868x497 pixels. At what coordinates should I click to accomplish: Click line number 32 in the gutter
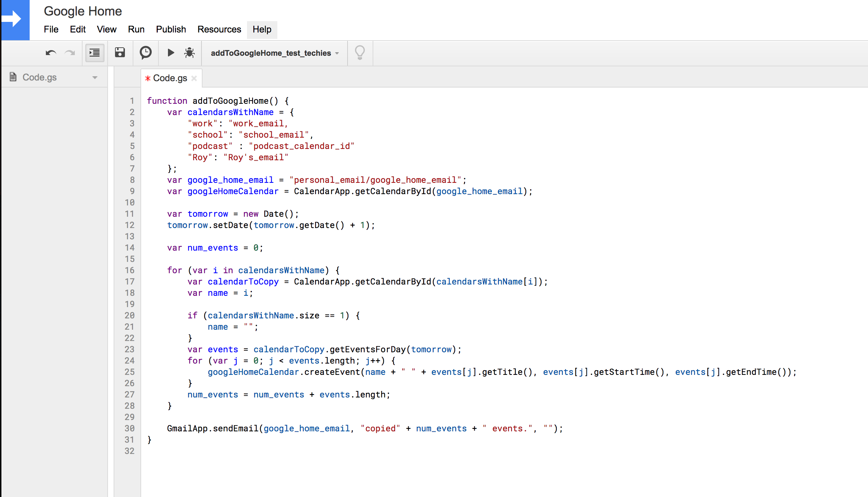pyautogui.click(x=129, y=451)
